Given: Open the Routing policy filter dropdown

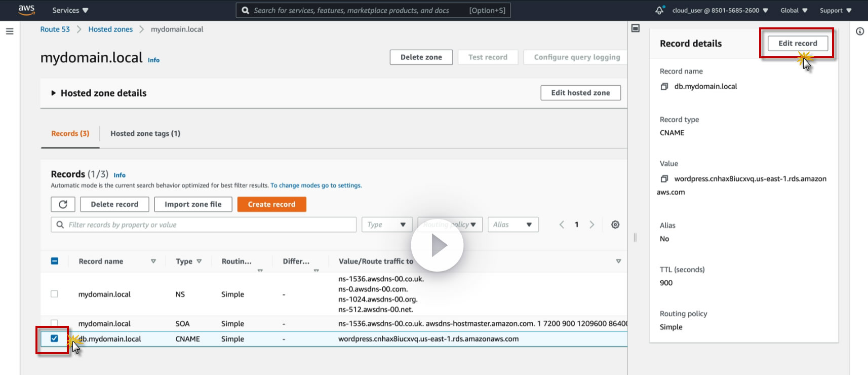Looking at the screenshot, I should tap(449, 224).
